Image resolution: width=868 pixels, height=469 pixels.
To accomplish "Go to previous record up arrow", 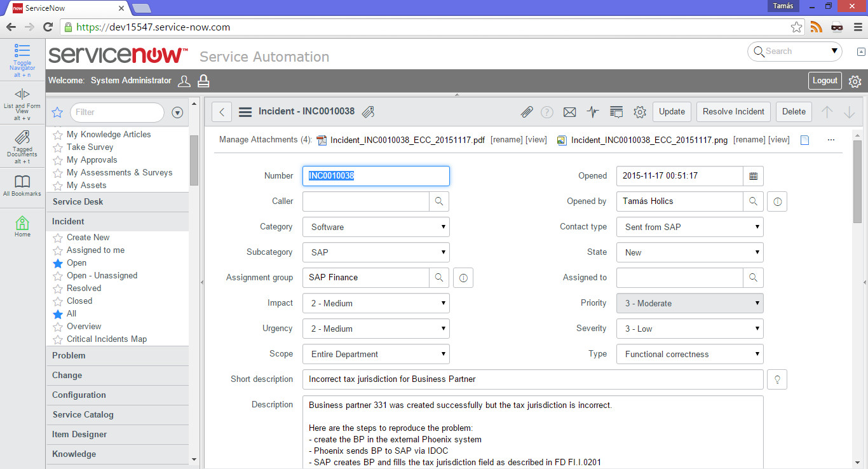I will point(827,112).
